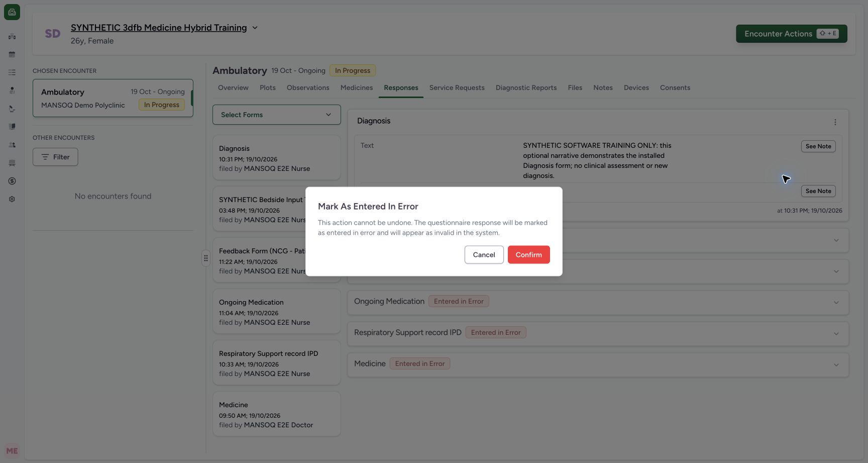Click the In Progress badge next to Ambulatory heading
The height and width of the screenshot is (463, 868).
pos(353,70)
